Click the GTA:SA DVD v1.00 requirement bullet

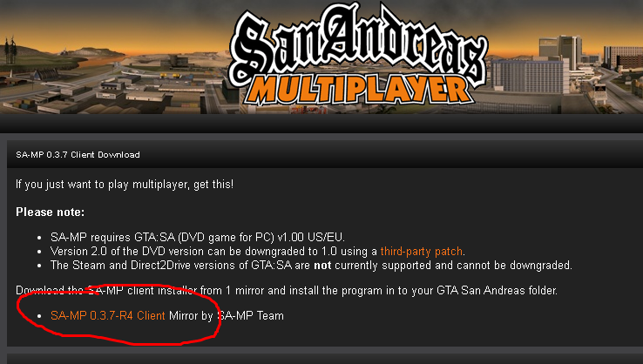click(198, 238)
